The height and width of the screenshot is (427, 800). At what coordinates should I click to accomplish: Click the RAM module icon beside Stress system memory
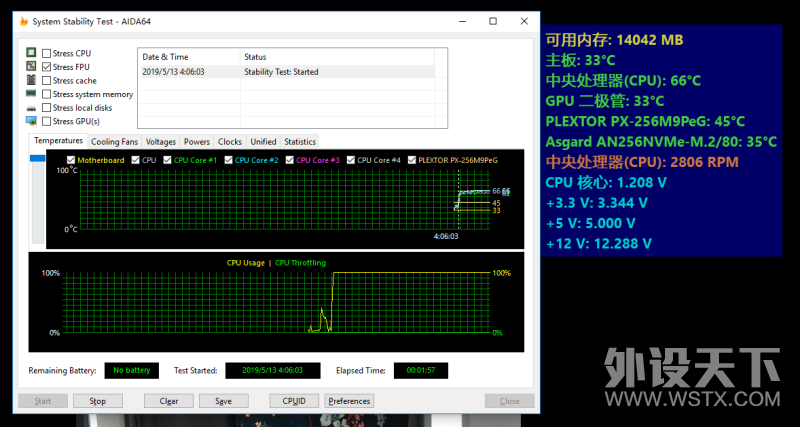pos(32,94)
